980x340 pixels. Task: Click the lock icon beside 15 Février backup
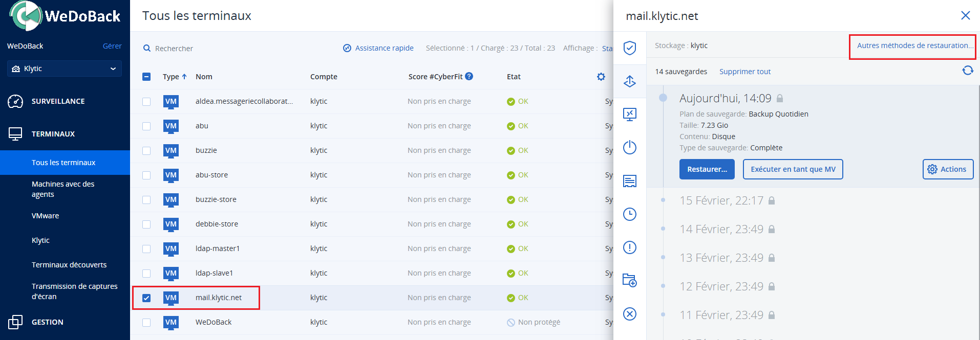point(772,200)
